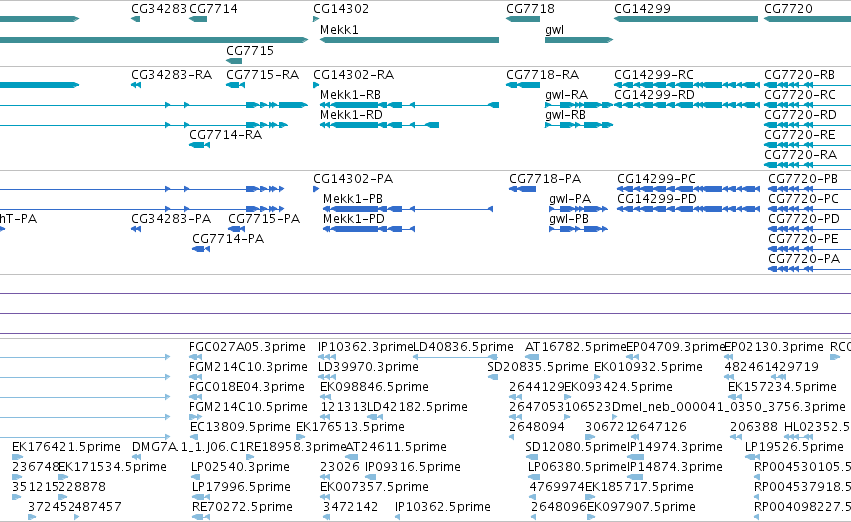Click the LD39970.3prime EST label

[x=368, y=367]
